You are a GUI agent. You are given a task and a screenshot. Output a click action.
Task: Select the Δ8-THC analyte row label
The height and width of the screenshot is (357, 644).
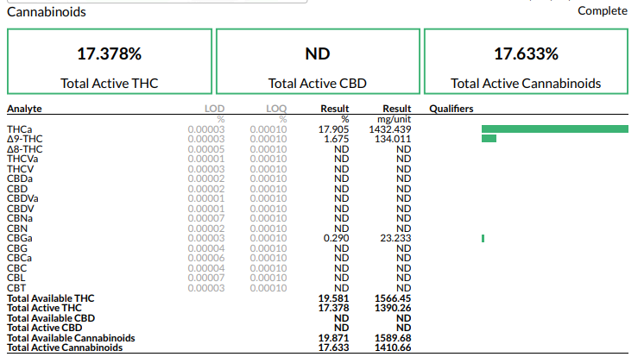click(24, 149)
